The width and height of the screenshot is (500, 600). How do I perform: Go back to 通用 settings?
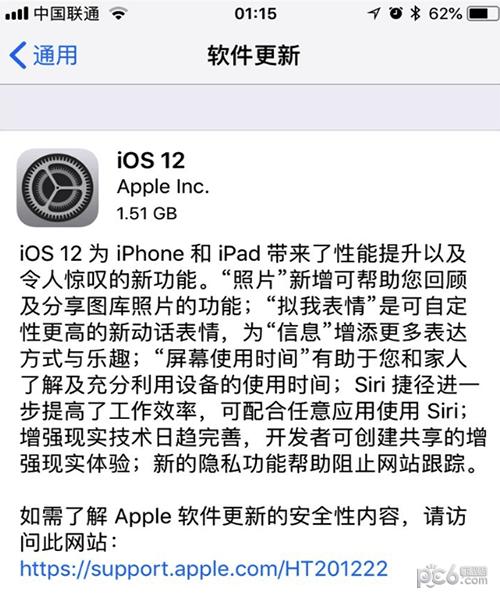43,55
